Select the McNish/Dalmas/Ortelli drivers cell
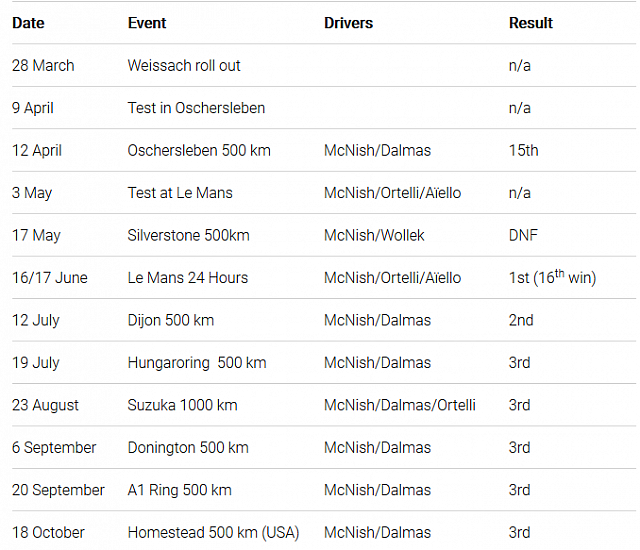The height and width of the screenshot is (550, 640). (x=400, y=406)
